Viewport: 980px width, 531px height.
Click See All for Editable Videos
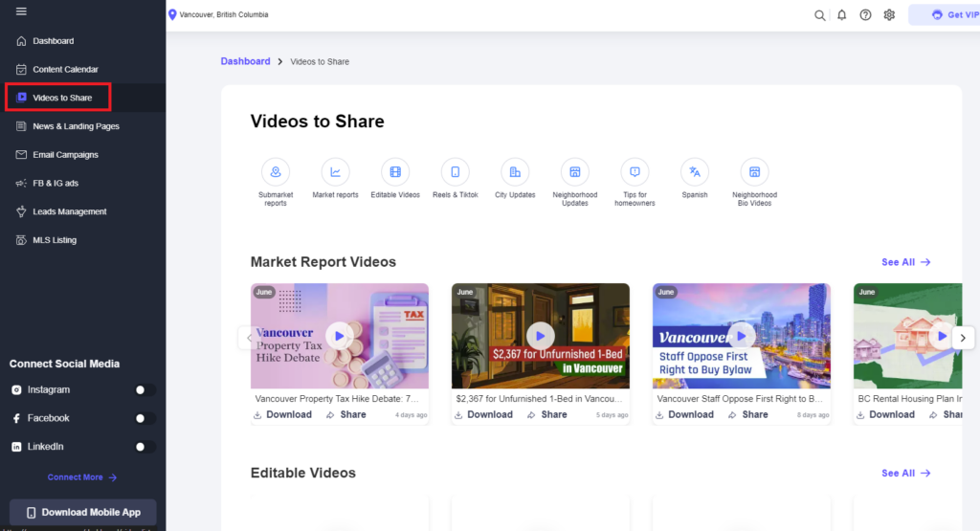coord(905,474)
